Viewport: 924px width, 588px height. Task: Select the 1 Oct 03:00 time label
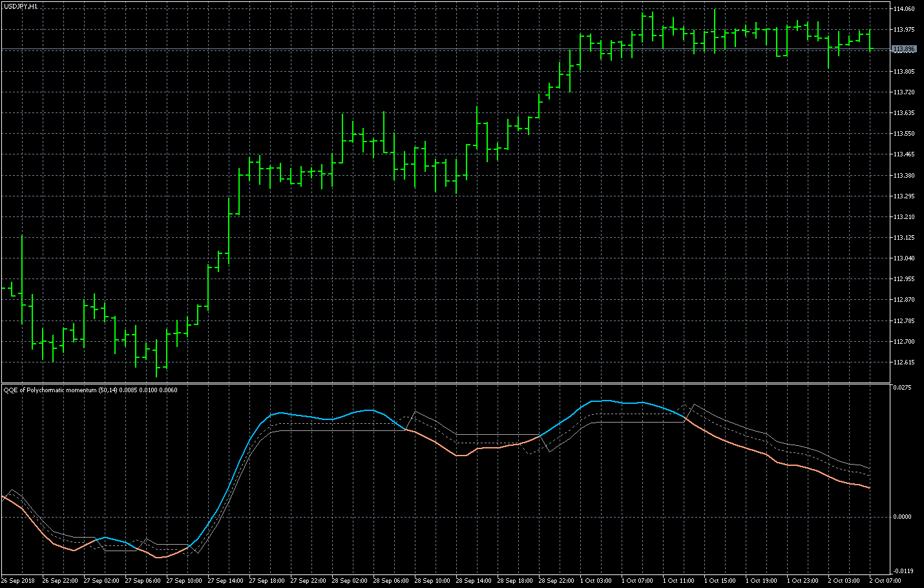click(x=596, y=581)
